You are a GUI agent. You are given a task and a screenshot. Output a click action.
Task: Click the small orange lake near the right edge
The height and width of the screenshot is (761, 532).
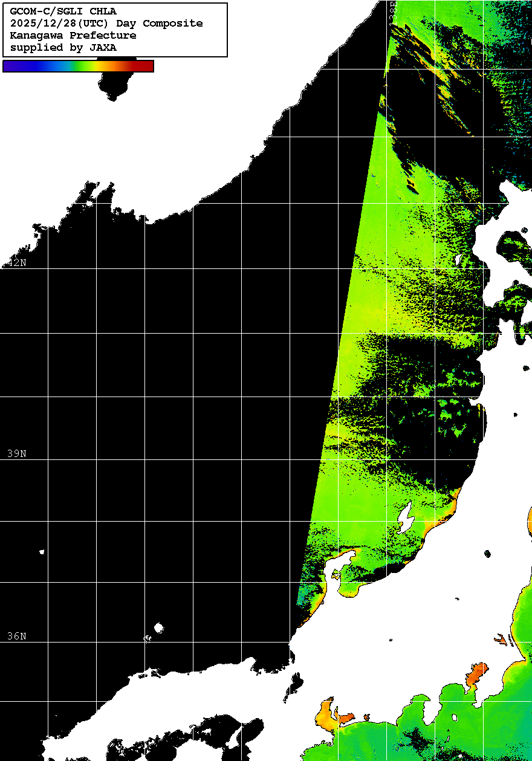[499, 639]
